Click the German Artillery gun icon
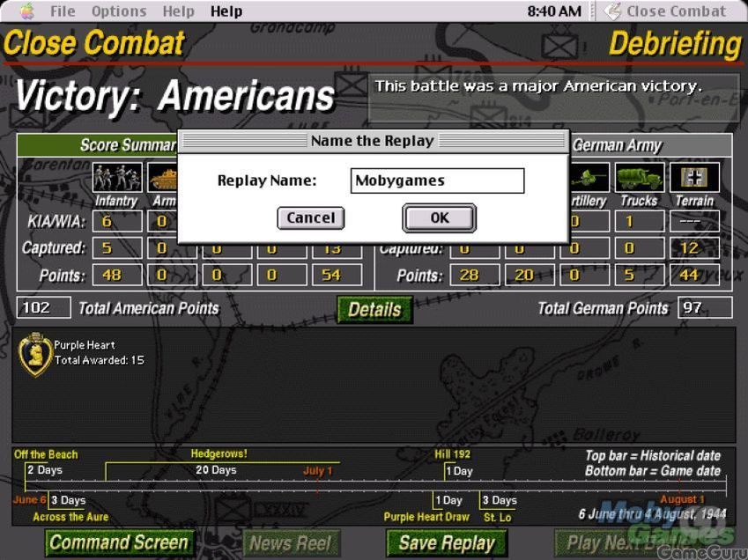 (x=589, y=177)
